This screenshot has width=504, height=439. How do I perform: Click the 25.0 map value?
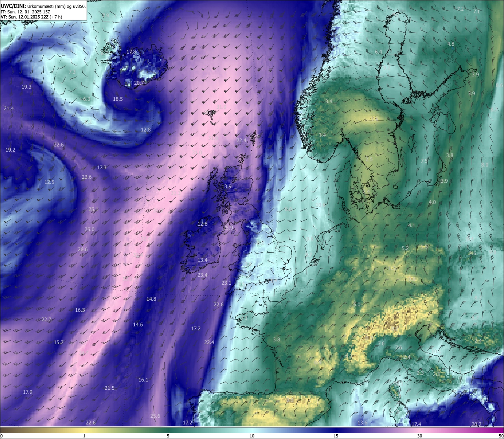pos(89,230)
